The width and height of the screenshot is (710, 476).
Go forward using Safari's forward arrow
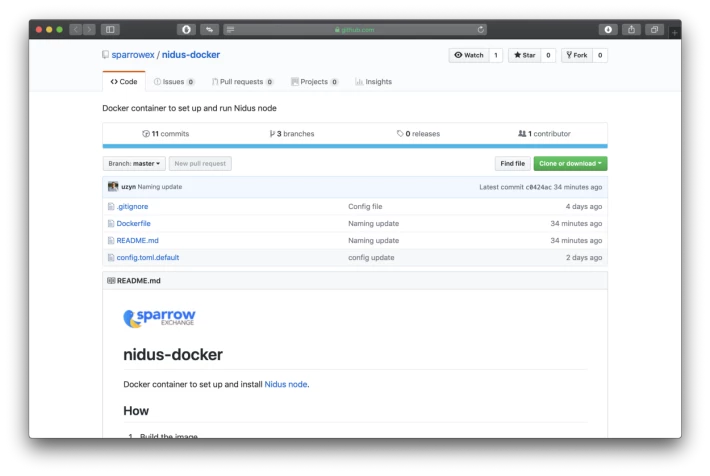coord(89,29)
